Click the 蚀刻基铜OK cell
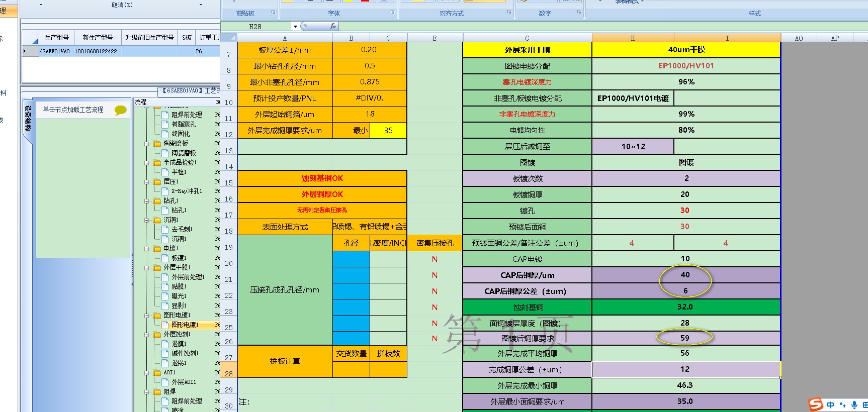 coord(322,178)
